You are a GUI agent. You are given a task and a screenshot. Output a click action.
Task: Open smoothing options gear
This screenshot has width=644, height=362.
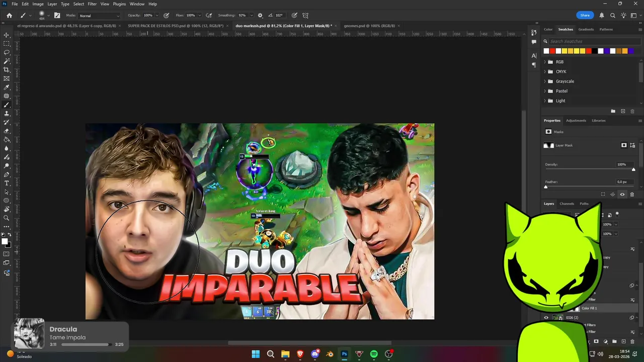[x=260, y=16]
